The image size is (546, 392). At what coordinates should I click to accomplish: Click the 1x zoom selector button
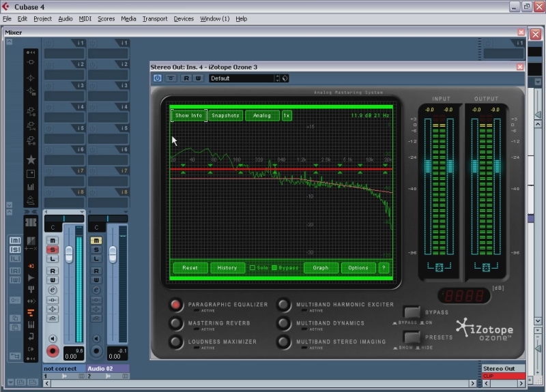pyautogui.click(x=287, y=116)
